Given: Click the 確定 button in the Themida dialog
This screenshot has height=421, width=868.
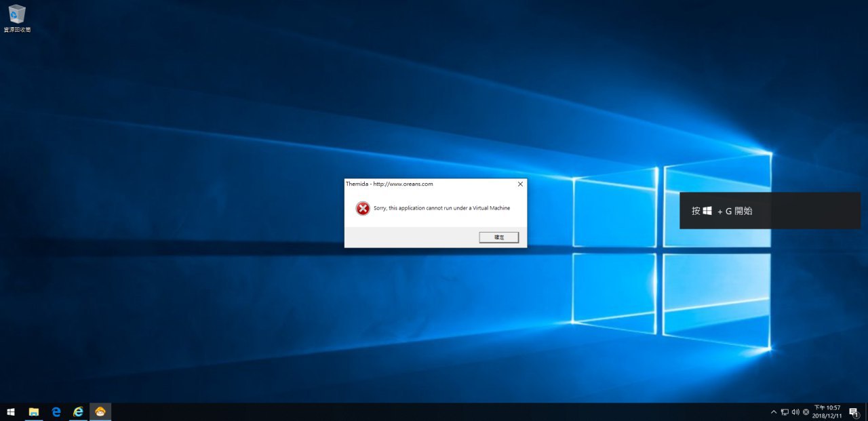Looking at the screenshot, I should (498, 237).
